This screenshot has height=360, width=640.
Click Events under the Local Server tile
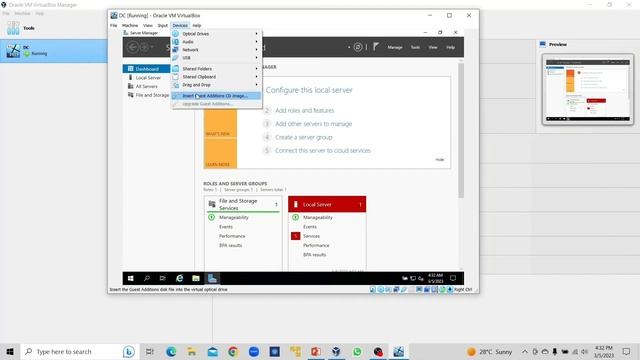point(309,227)
